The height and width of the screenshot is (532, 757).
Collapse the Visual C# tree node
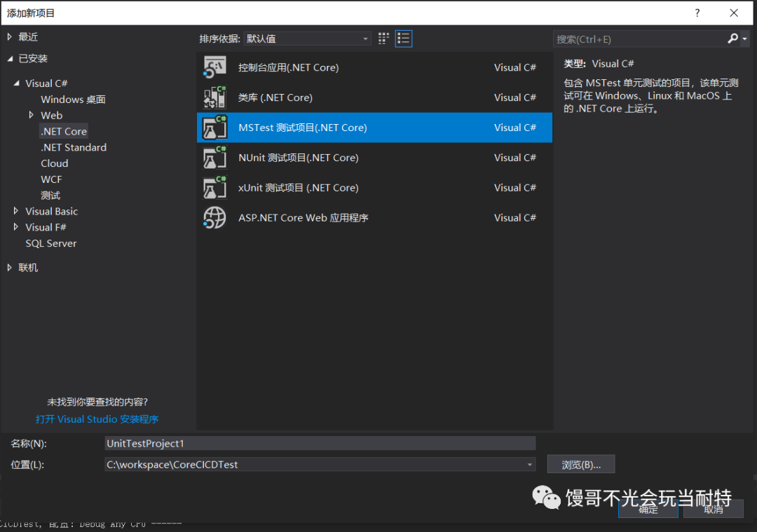point(16,83)
